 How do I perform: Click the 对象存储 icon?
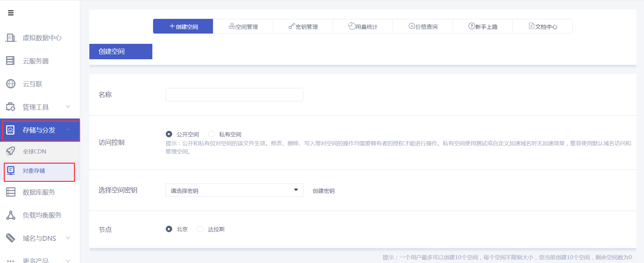click(11, 171)
